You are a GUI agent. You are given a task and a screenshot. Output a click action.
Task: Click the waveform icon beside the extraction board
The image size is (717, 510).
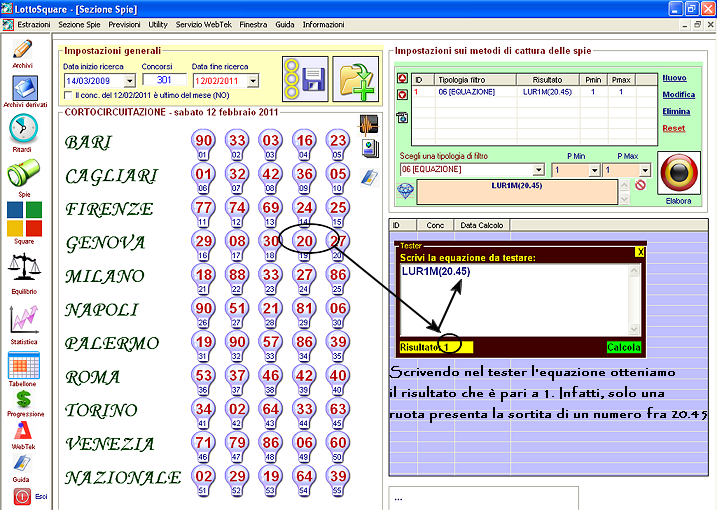[x=369, y=124]
